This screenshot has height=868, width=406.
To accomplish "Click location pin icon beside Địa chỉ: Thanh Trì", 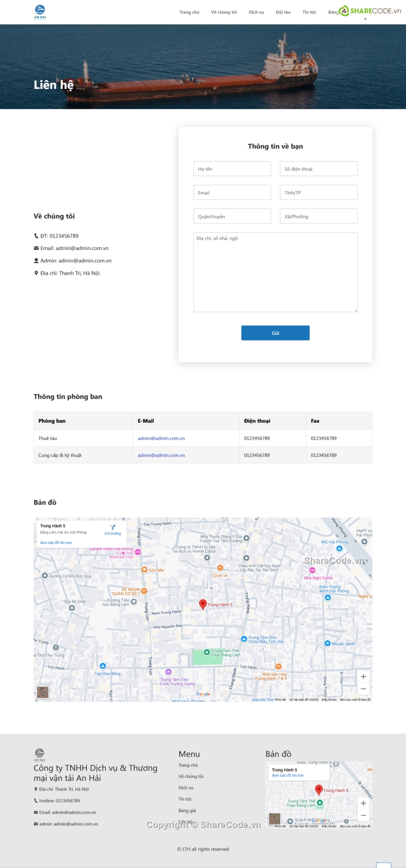I will 36,273.
